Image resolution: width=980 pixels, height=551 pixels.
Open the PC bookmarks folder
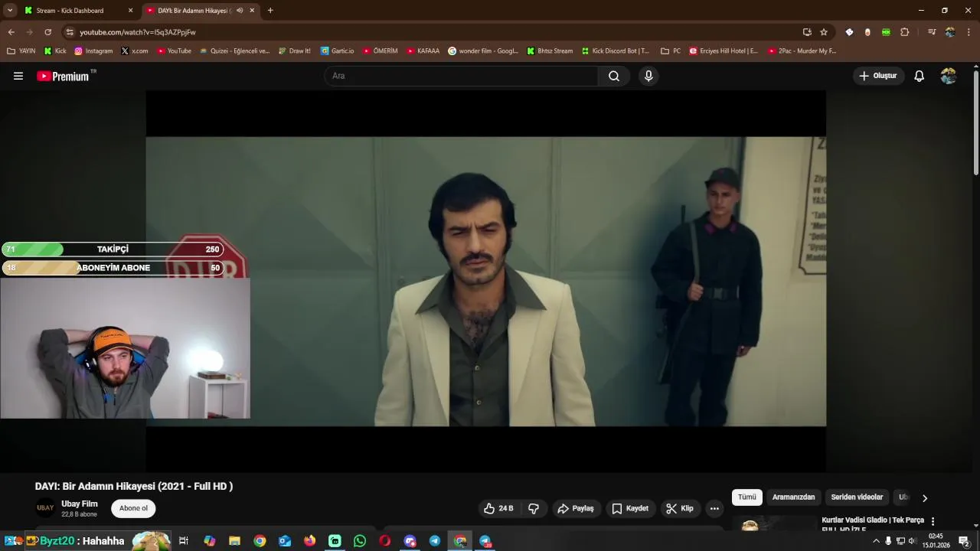[x=671, y=51]
